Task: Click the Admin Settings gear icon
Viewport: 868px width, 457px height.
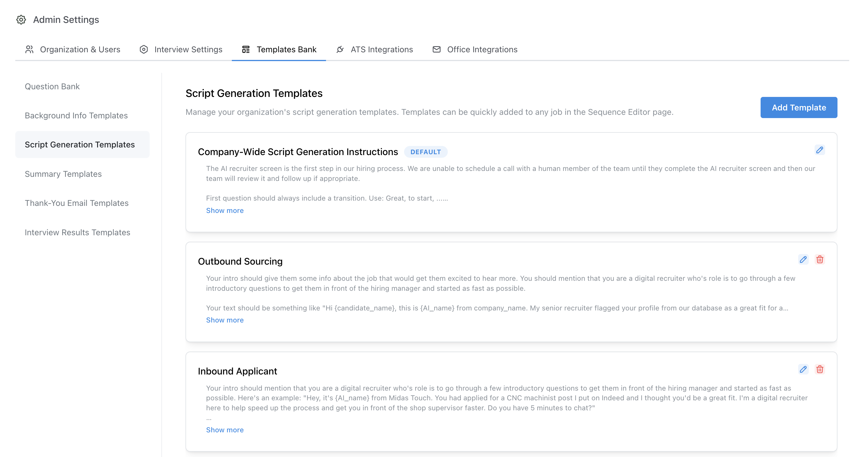Action: 21,20
